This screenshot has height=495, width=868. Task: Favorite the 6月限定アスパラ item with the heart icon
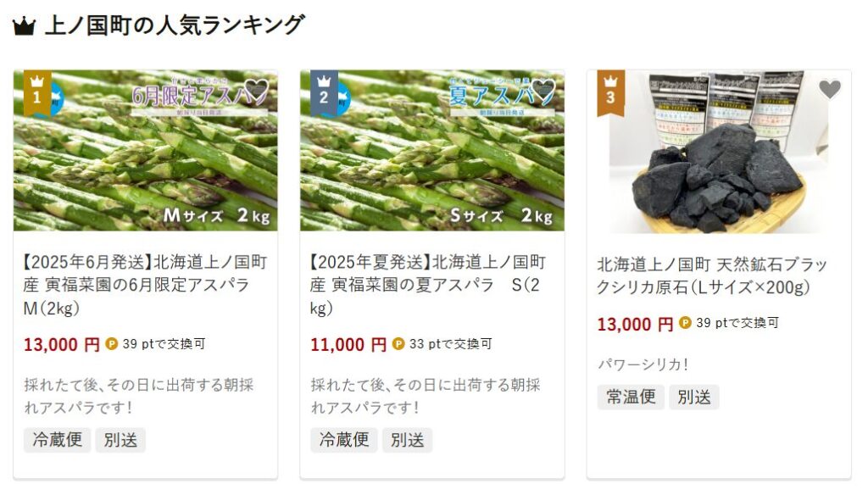pyautogui.click(x=256, y=90)
